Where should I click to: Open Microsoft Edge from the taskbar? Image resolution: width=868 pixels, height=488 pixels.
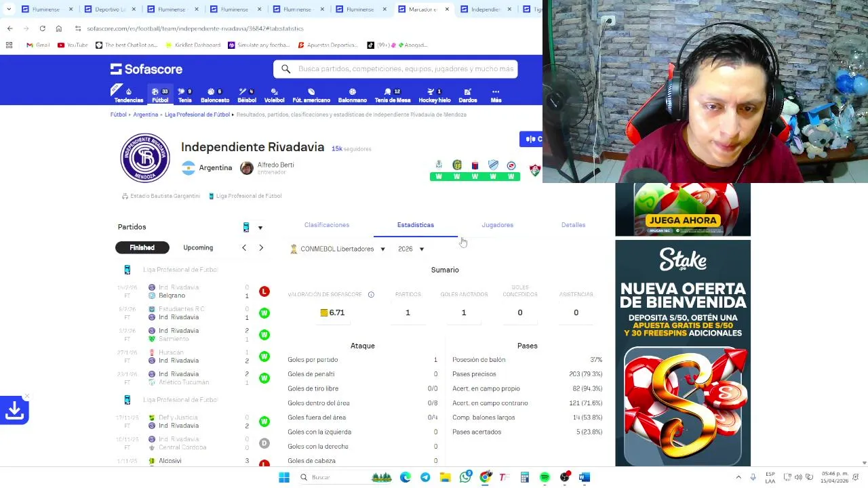[405, 477]
